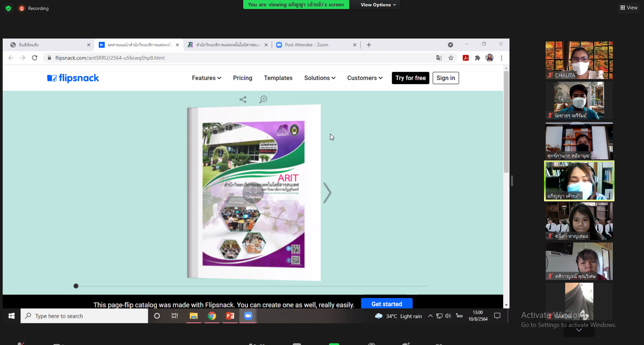Open PowerPoint from the Windows taskbar

pos(230,316)
